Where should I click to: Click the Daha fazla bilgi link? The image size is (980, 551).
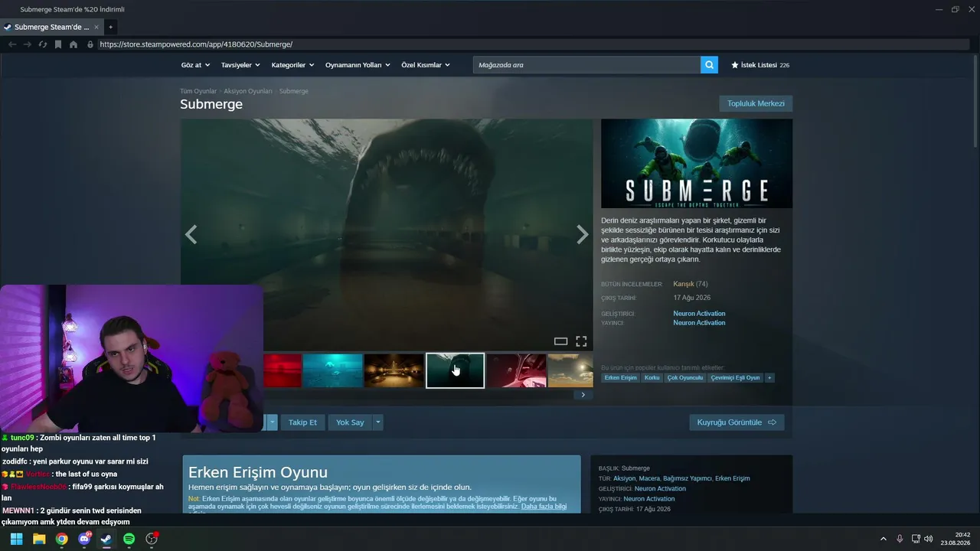click(x=544, y=507)
